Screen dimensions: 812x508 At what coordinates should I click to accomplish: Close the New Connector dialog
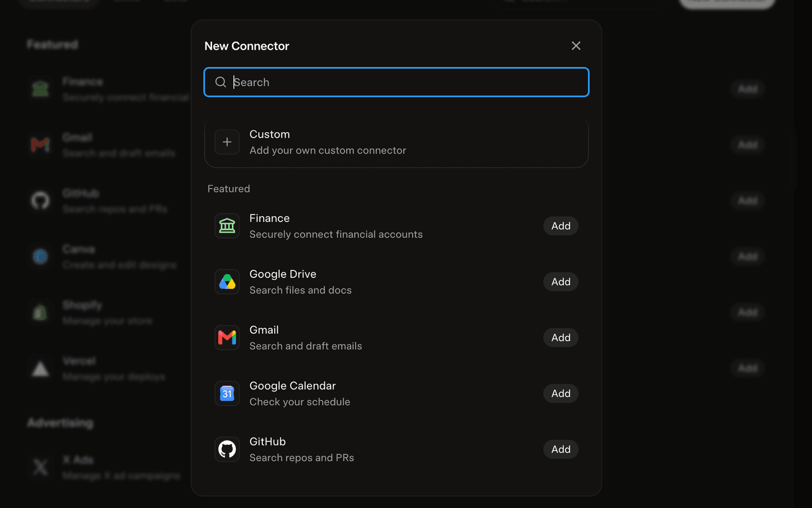[576, 46]
